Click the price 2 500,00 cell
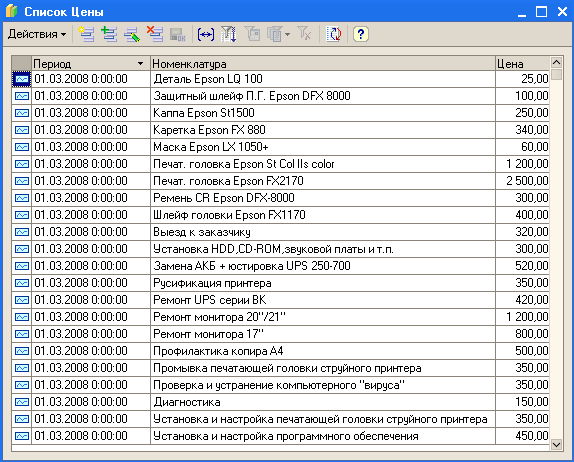574x462 pixels. click(x=522, y=181)
